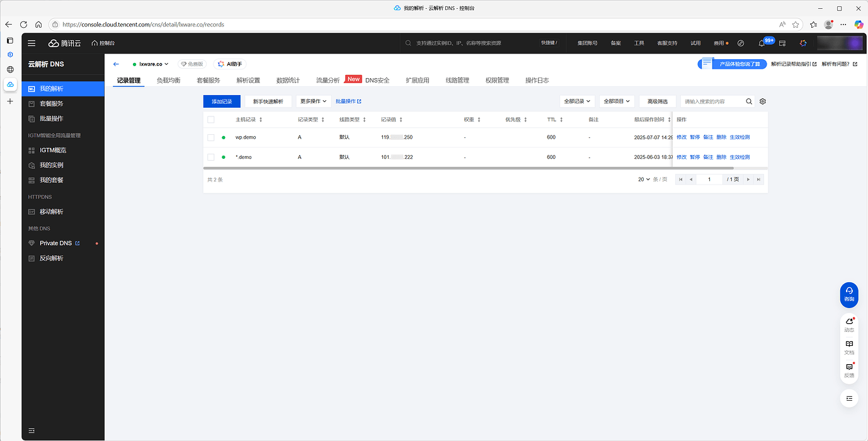Check the wp.demo record row checkbox
868x441 pixels.
click(210, 137)
